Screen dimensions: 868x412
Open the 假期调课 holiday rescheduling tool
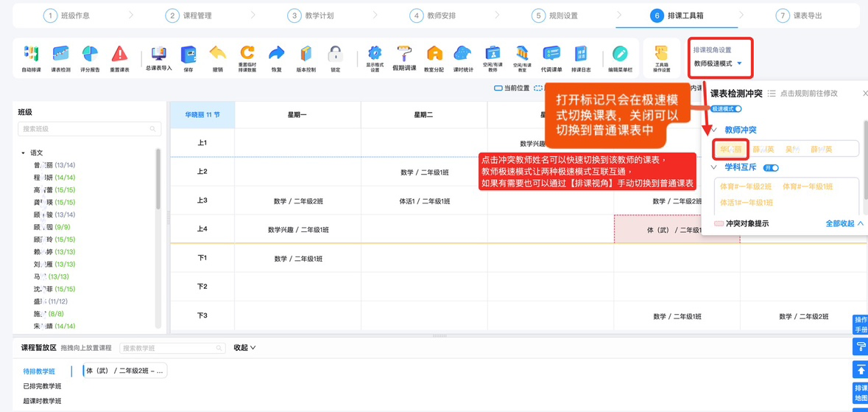pos(404,58)
